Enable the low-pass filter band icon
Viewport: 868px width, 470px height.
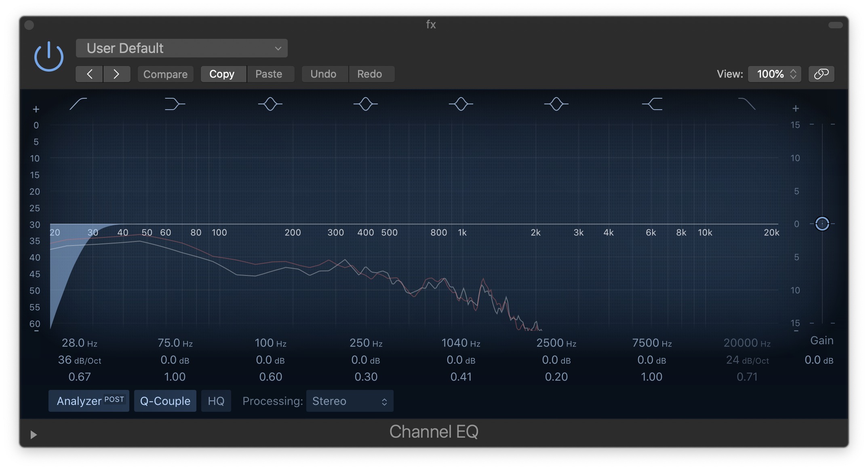pyautogui.click(x=747, y=104)
